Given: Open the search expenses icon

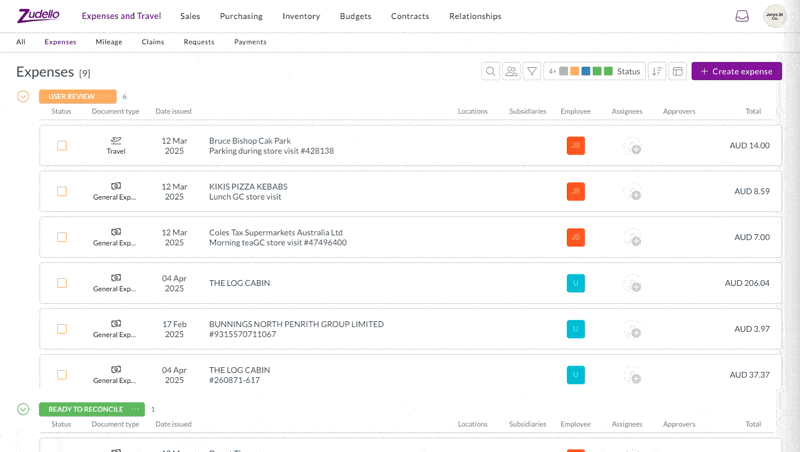Looking at the screenshot, I should pos(490,71).
